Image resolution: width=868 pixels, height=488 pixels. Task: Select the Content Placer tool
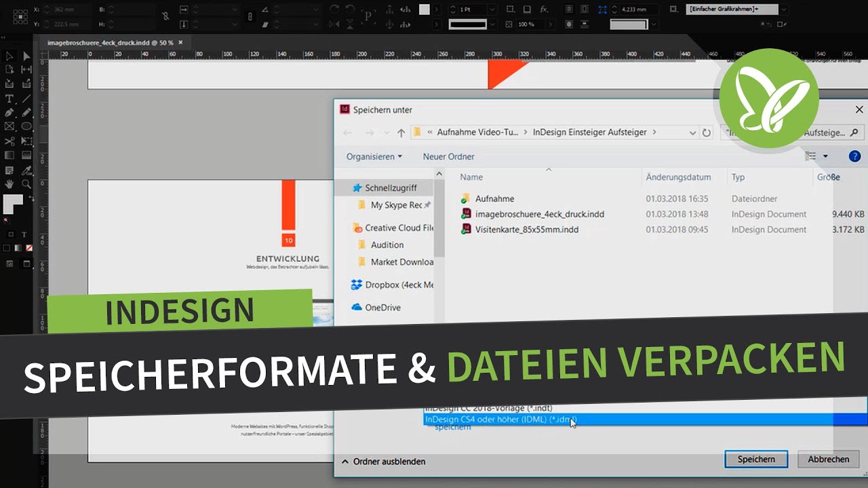(26, 84)
